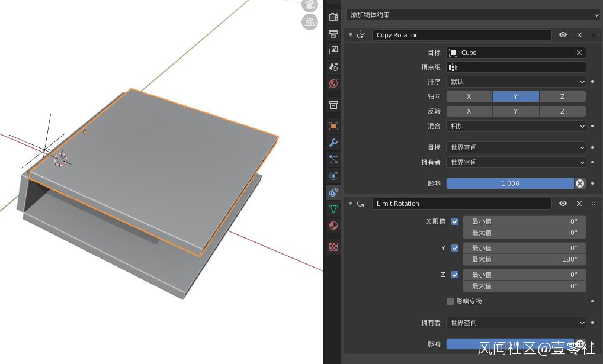
Task: Delete the Copy Rotation constraint
Action: (x=579, y=35)
